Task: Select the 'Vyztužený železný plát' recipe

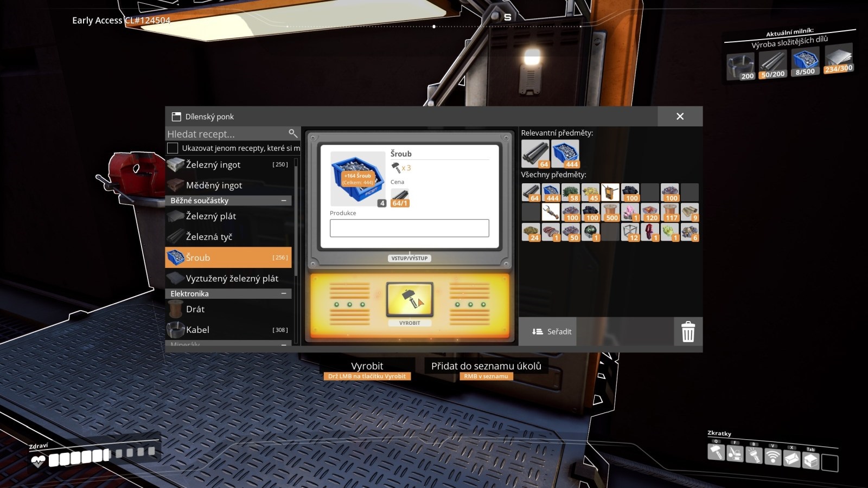Action: click(x=228, y=278)
